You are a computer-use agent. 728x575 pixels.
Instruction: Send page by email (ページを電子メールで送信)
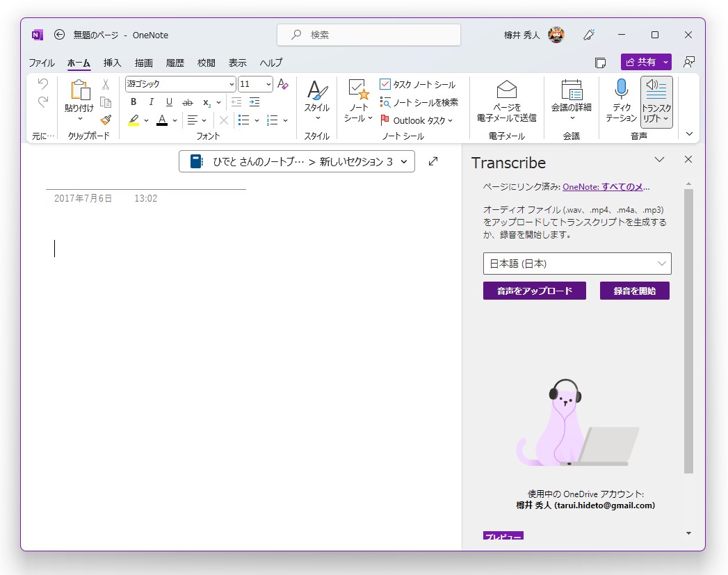click(505, 101)
